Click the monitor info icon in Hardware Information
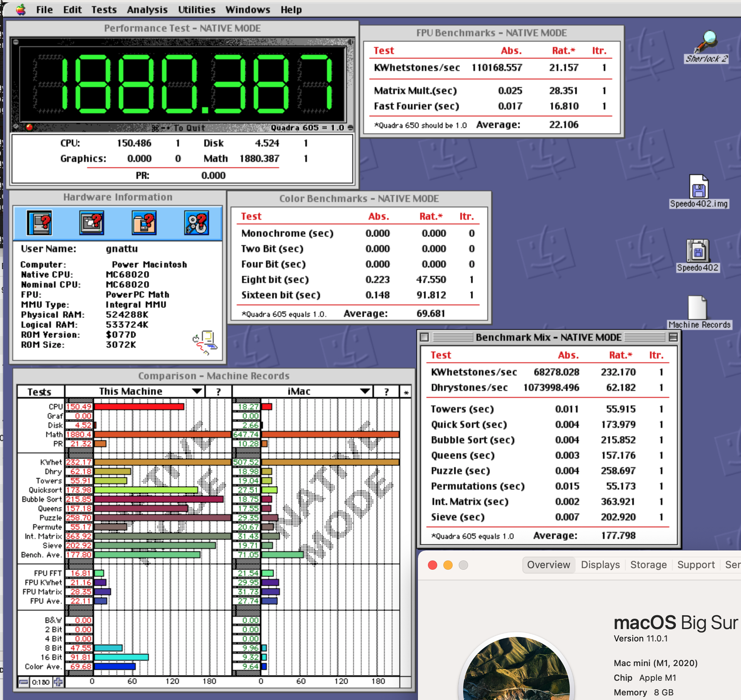The height and width of the screenshot is (700, 741). [92, 222]
